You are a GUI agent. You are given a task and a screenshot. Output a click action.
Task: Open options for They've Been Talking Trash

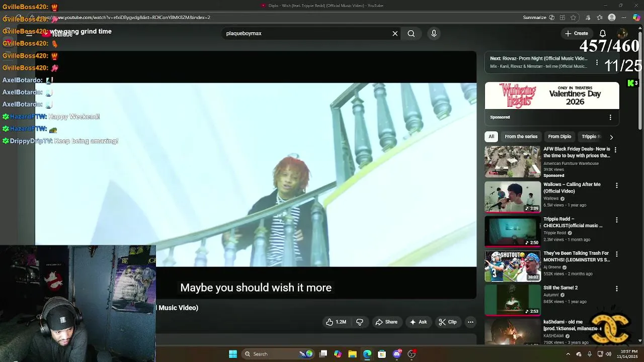(616, 254)
